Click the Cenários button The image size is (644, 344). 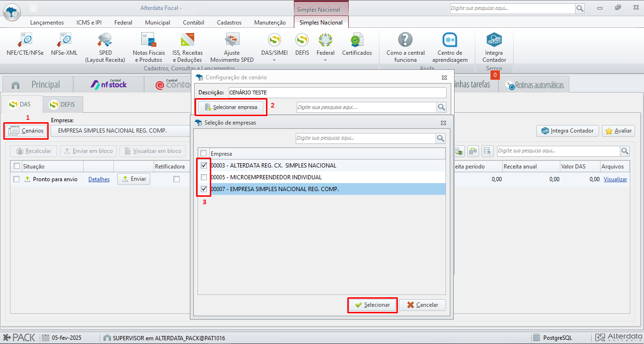point(26,131)
